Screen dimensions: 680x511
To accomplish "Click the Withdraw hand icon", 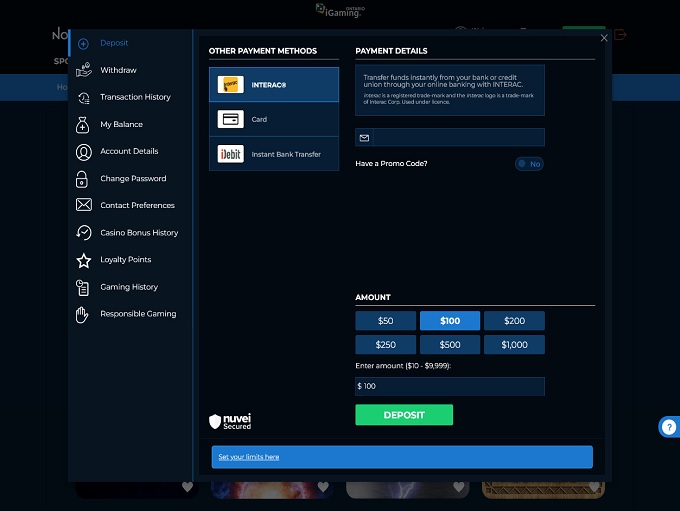I will 83,71.
